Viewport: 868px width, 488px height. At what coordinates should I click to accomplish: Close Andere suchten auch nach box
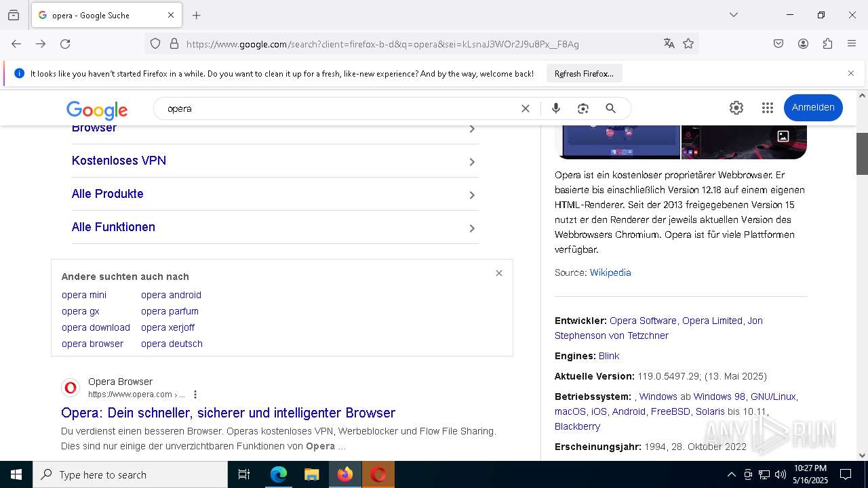(x=499, y=273)
